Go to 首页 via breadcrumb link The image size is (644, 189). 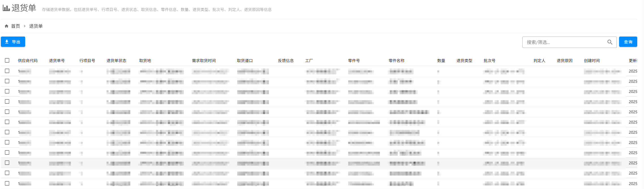pyautogui.click(x=16, y=26)
